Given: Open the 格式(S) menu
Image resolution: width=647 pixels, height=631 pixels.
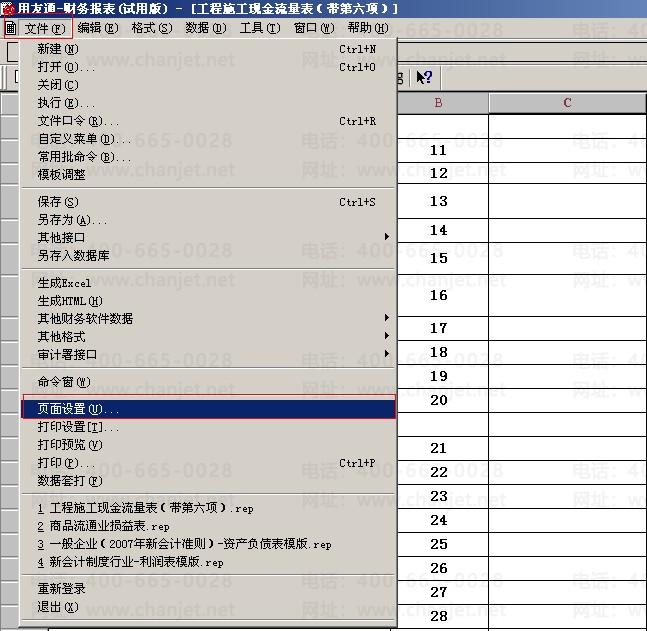Looking at the screenshot, I should click(152, 28).
